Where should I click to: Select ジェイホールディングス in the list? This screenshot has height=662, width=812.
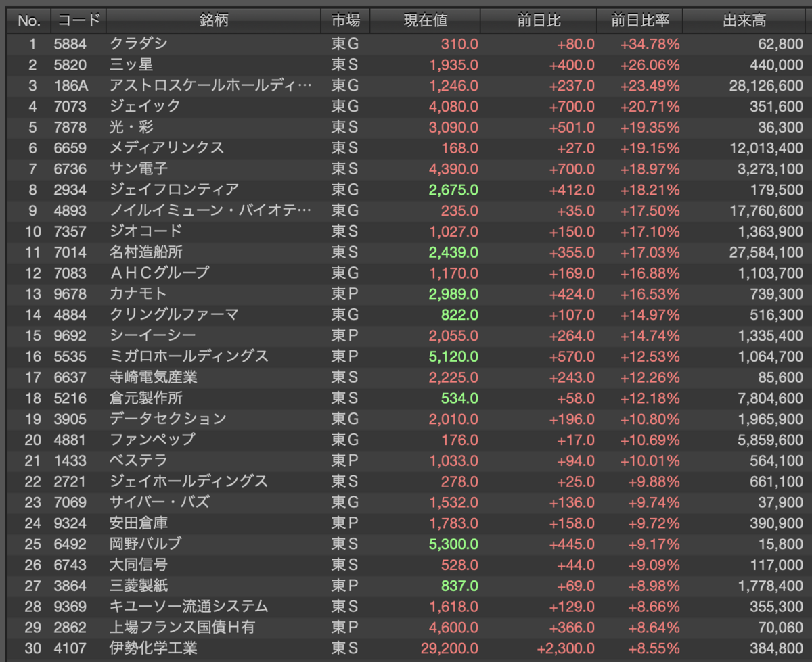click(x=189, y=481)
